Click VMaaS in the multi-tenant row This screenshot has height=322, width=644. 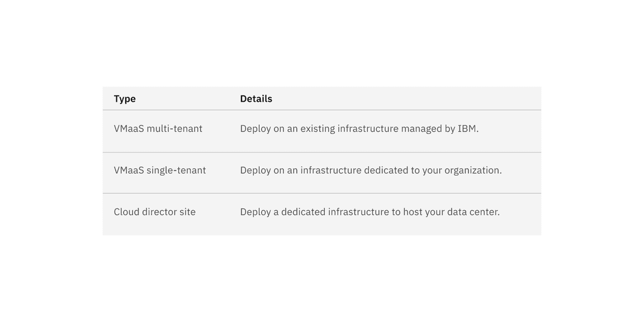(129, 129)
